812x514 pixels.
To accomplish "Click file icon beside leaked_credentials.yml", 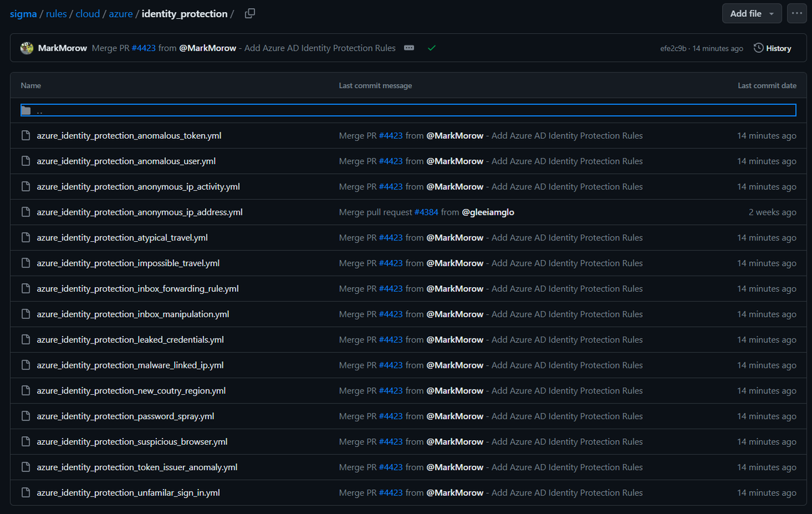I will click(26, 339).
